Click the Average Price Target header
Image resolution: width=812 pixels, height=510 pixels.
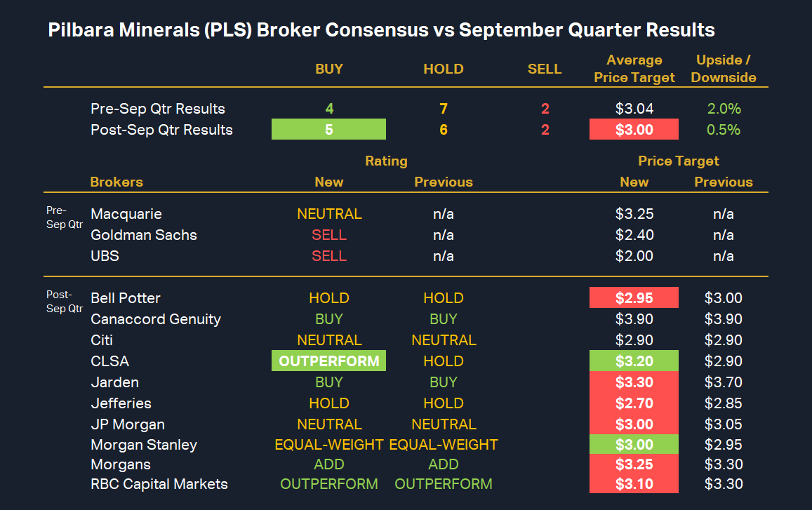pos(634,69)
